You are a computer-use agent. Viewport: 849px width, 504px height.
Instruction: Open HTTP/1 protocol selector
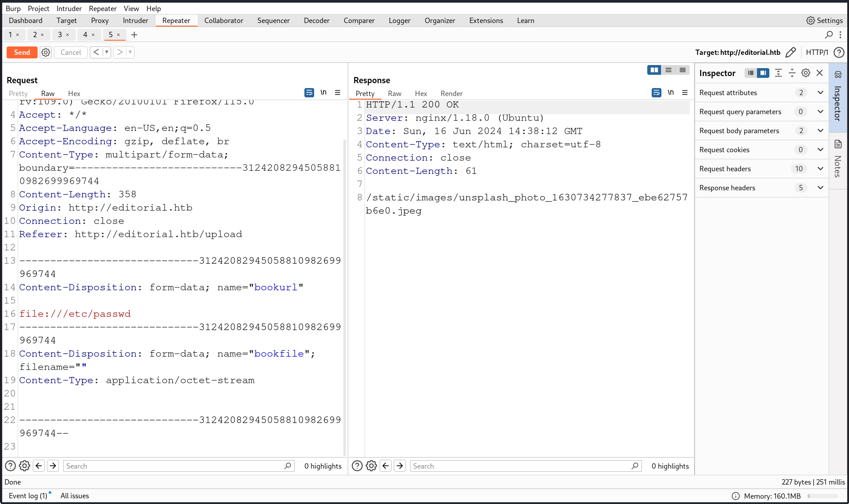click(817, 52)
